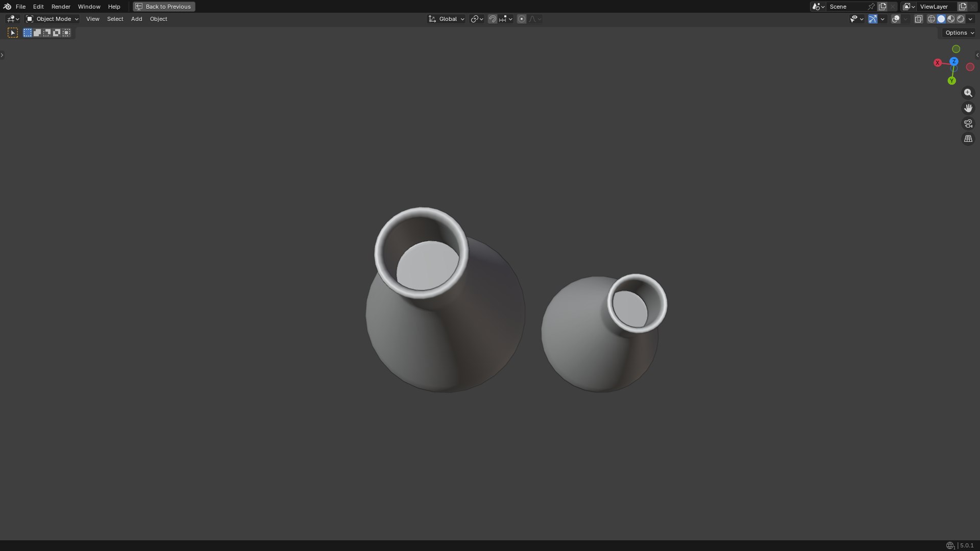Toggle snapping magnet

coord(493,19)
